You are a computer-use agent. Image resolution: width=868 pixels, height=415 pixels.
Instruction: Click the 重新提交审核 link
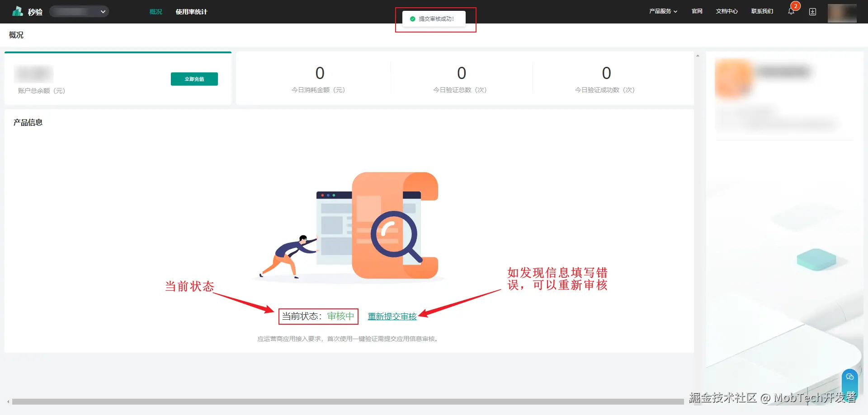(x=392, y=317)
